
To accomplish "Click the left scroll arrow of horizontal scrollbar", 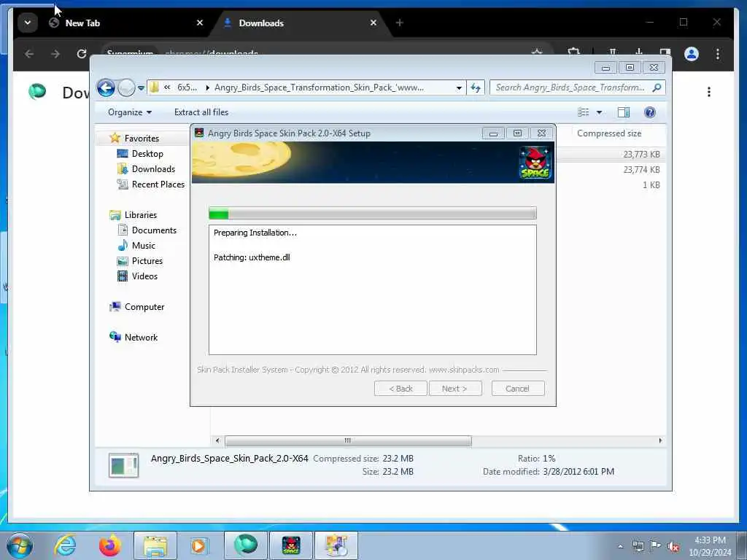I will click(217, 441).
